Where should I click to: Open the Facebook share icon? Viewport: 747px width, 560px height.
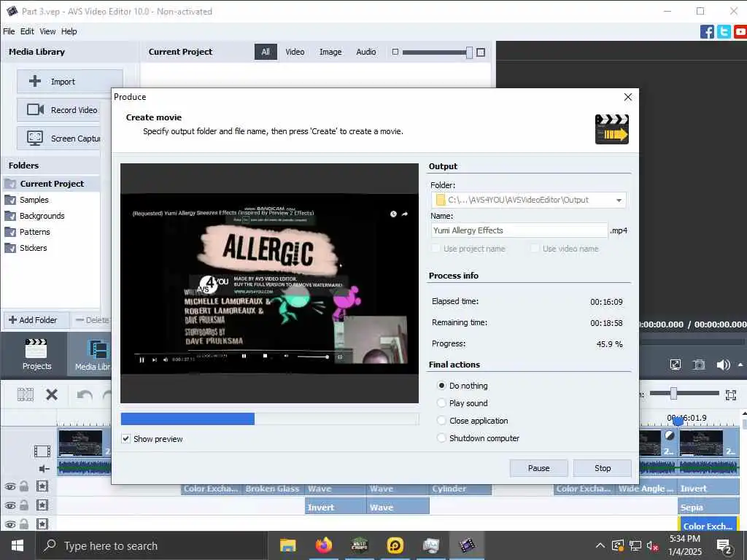pyautogui.click(x=707, y=31)
